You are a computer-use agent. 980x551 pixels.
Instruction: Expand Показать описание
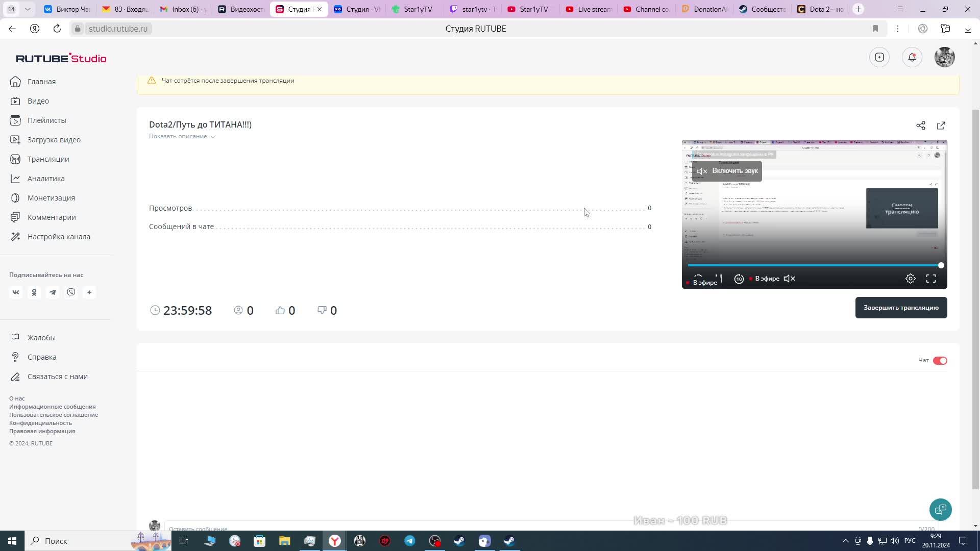tap(182, 136)
